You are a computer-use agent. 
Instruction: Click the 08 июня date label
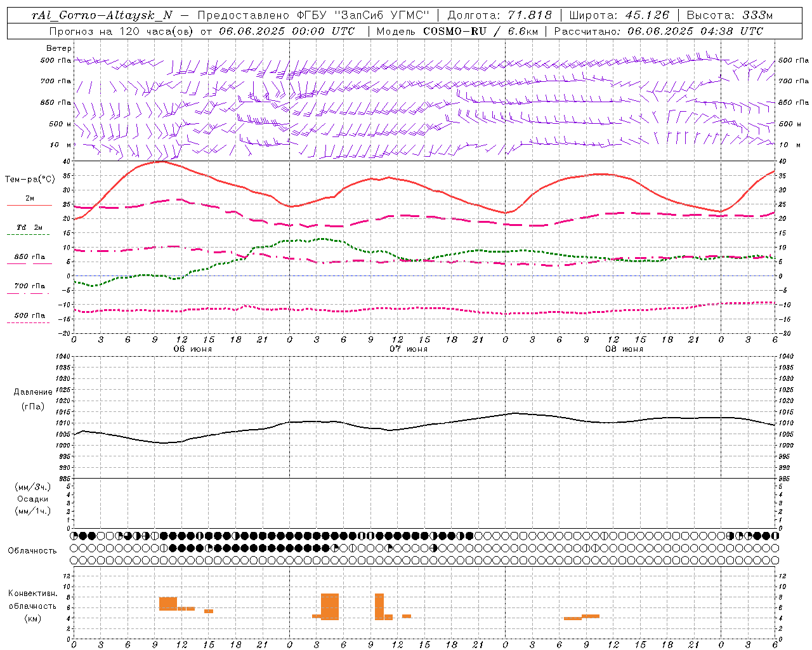[624, 349]
